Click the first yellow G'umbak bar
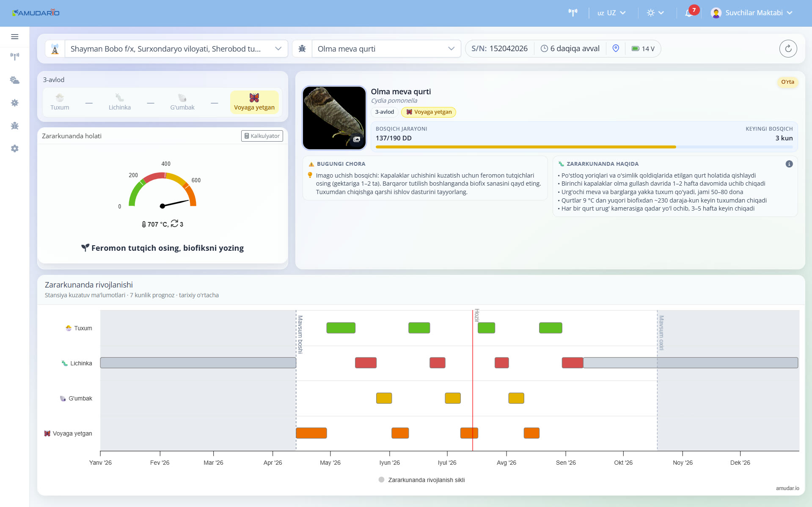The width and height of the screenshot is (812, 507). (x=384, y=398)
